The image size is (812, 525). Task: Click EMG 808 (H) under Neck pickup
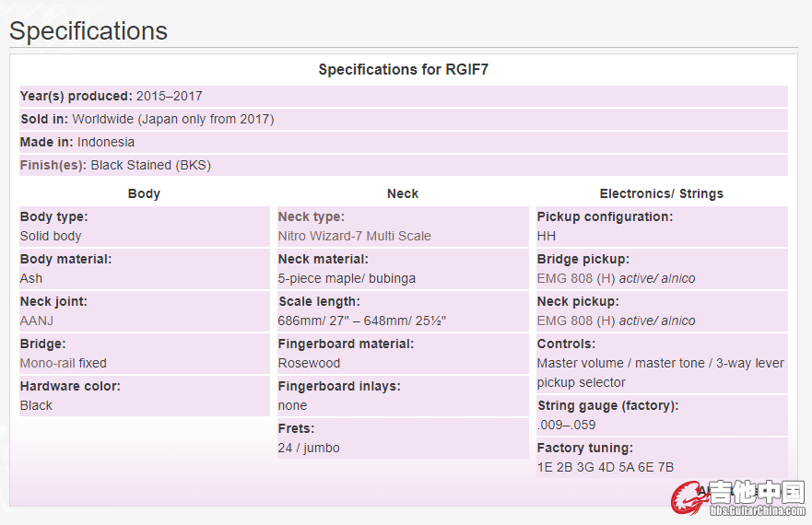pyautogui.click(x=576, y=321)
